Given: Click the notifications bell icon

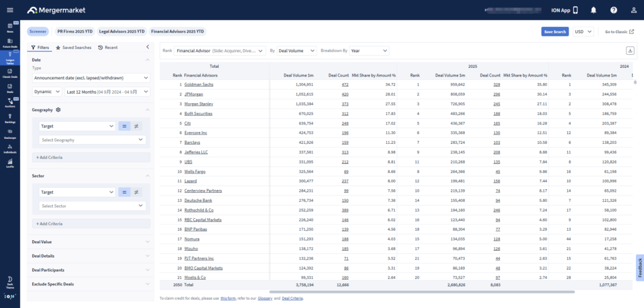Looking at the screenshot, I should (593, 10).
